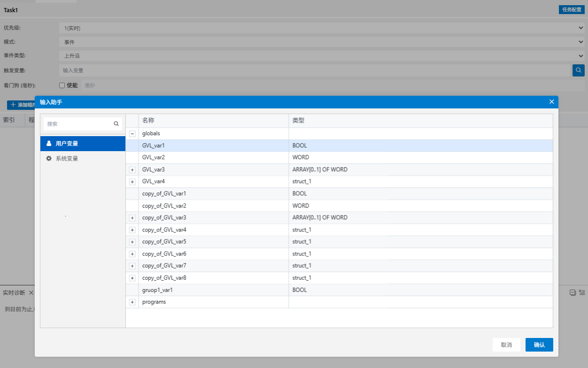Viewport: 588px width, 368px height.
Task: Click the search magnifier icon in dialog
Action: pos(116,124)
